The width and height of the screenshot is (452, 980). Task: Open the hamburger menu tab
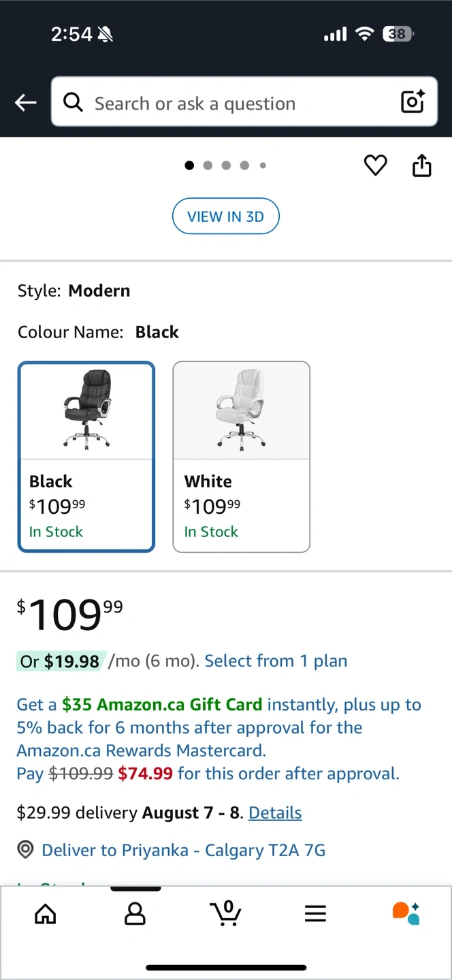(315, 914)
